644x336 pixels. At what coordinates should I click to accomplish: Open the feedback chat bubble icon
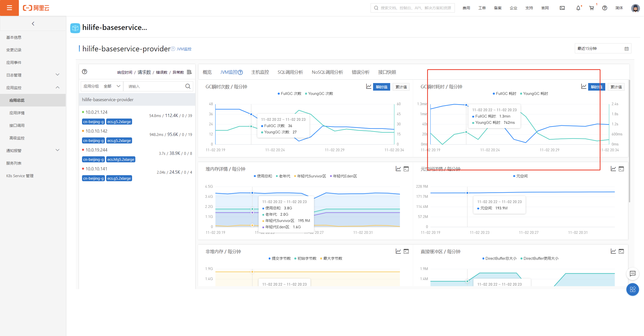click(632, 273)
